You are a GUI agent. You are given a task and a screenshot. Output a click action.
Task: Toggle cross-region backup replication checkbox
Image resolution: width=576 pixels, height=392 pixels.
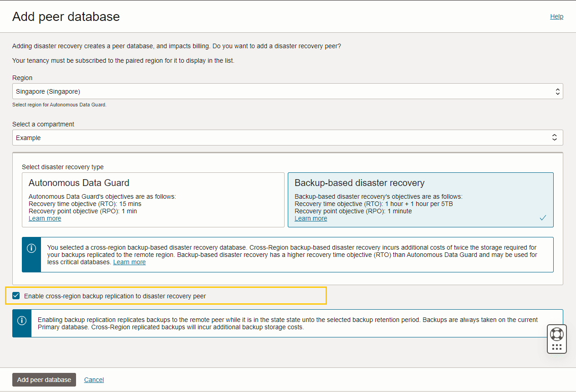point(16,296)
